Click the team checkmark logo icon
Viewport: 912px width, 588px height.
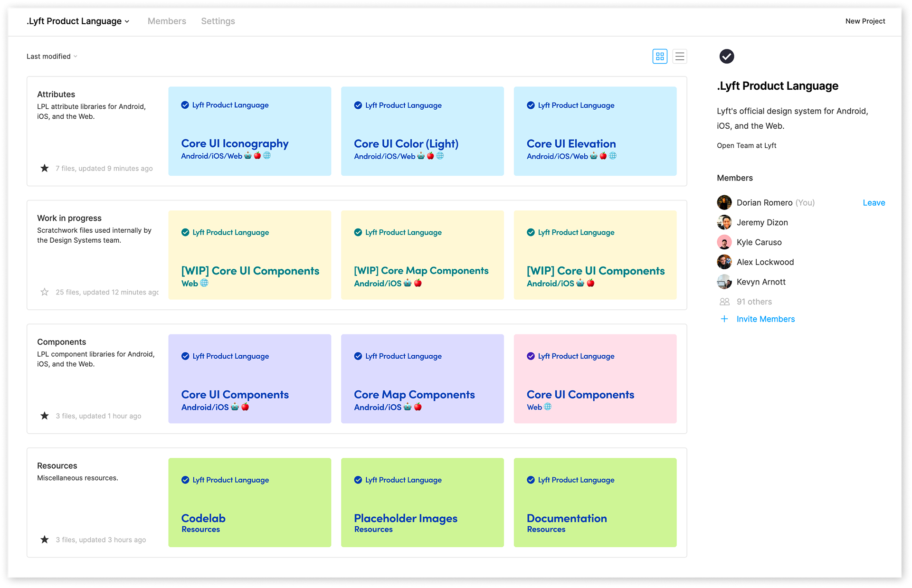726,56
